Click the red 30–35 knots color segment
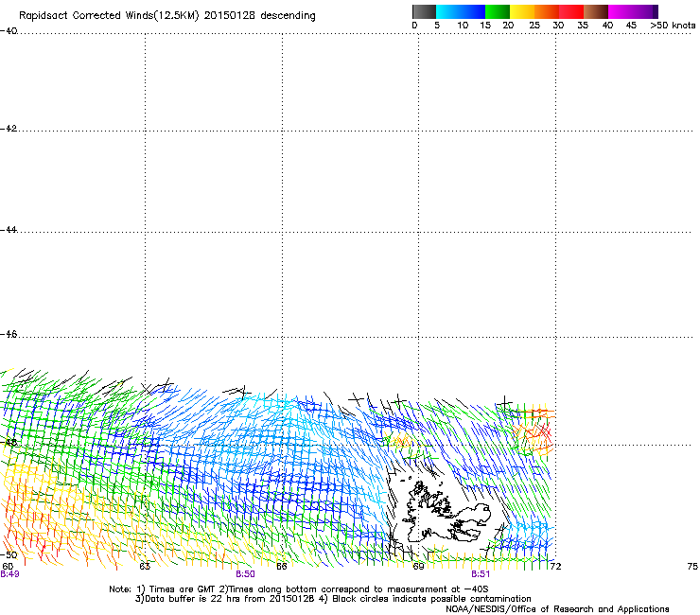 pyautogui.click(x=571, y=11)
